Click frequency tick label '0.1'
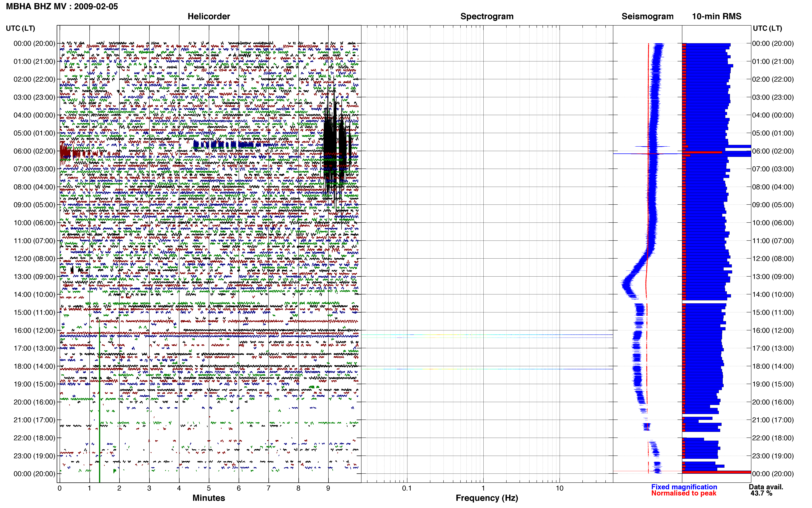Viewport: 812px width, 508px height. pos(407,488)
